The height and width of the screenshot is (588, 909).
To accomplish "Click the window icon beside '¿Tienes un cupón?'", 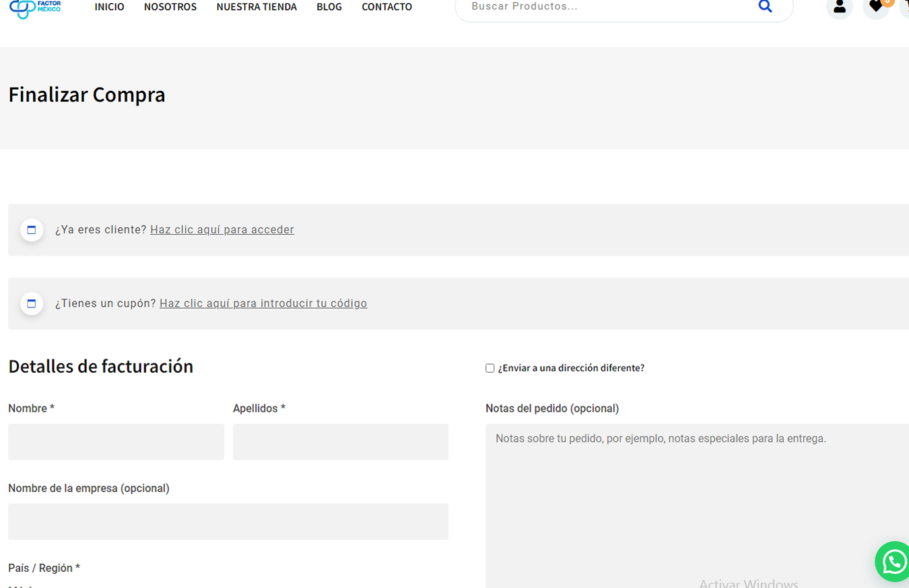I will coord(32,304).
